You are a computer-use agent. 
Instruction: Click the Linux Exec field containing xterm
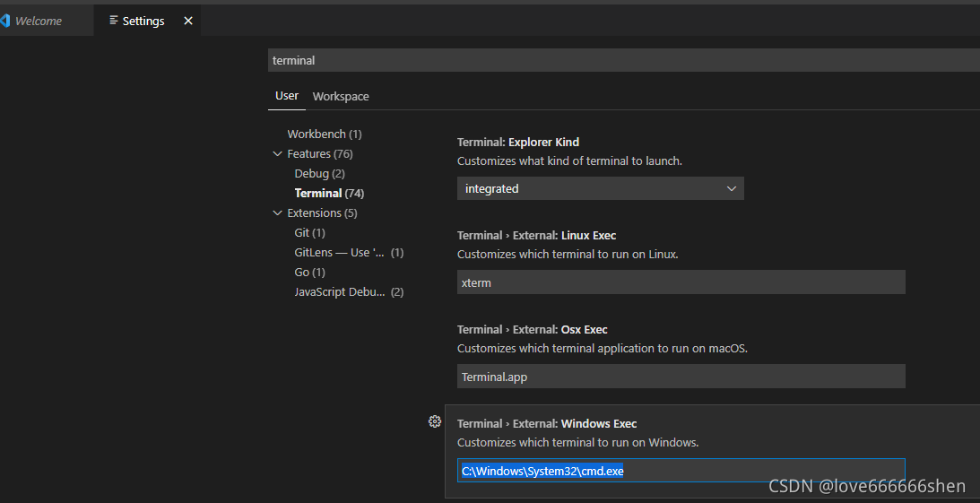click(x=681, y=282)
